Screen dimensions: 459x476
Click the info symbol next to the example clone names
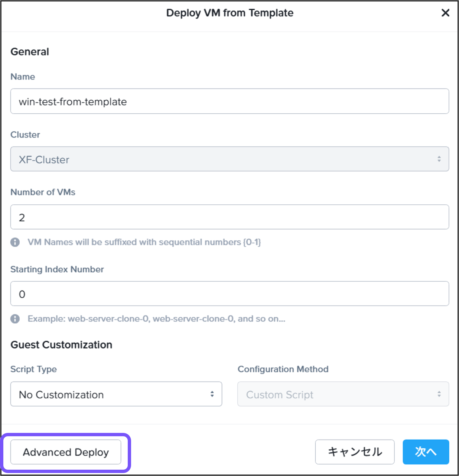click(15, 319)
